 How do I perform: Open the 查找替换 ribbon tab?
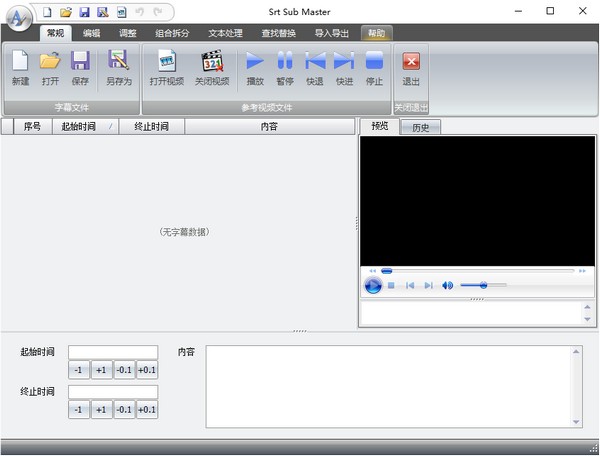click(279, 33)
